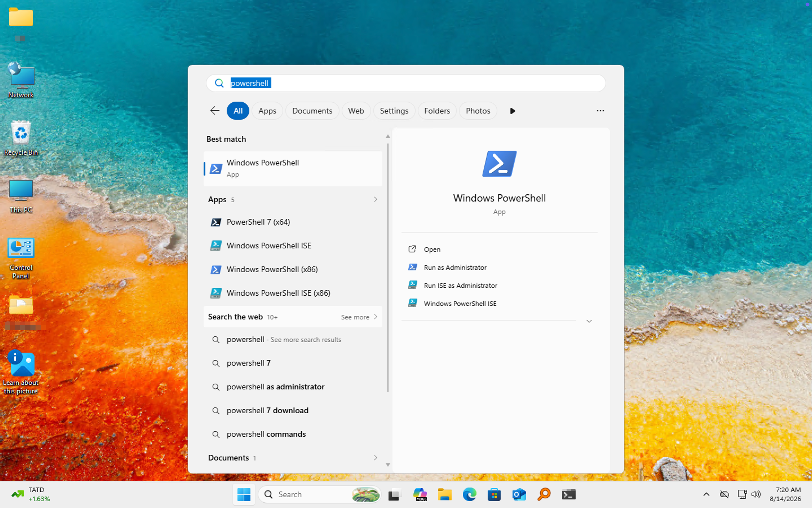Open volume control in the system tray
The height and width of the screenshot is (508, 812).
click(756, 494)
